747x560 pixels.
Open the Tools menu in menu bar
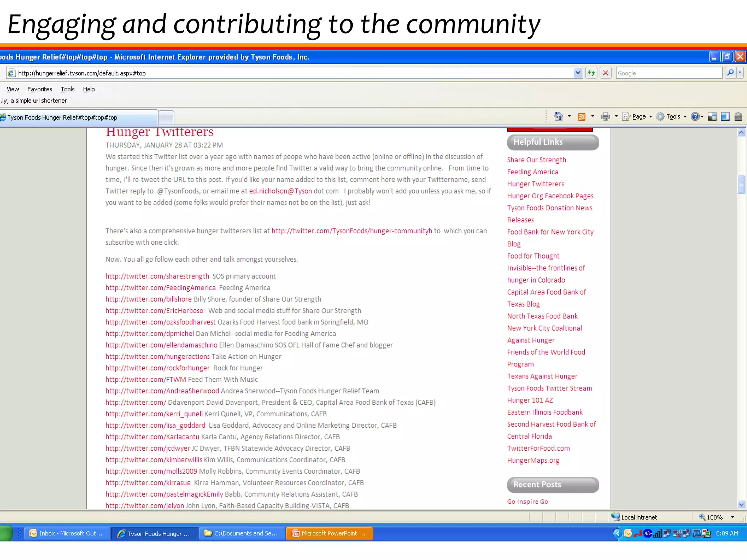click(x=67, y=89)
